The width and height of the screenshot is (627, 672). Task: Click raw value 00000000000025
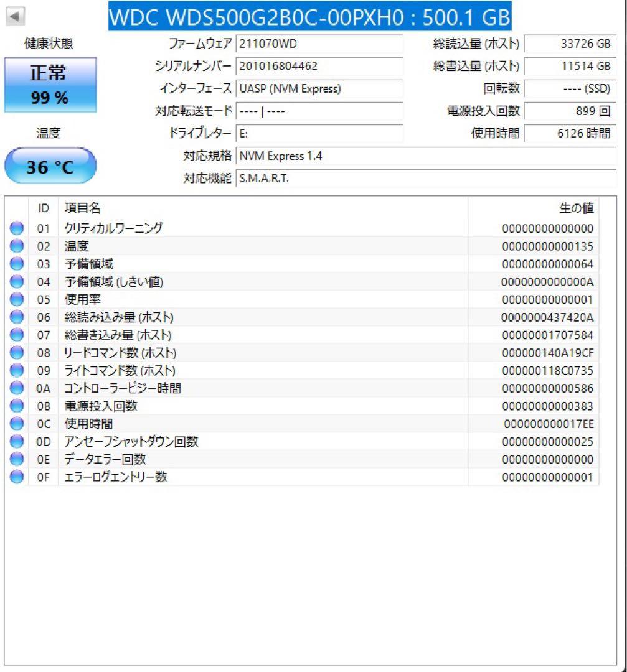(548, 442)
